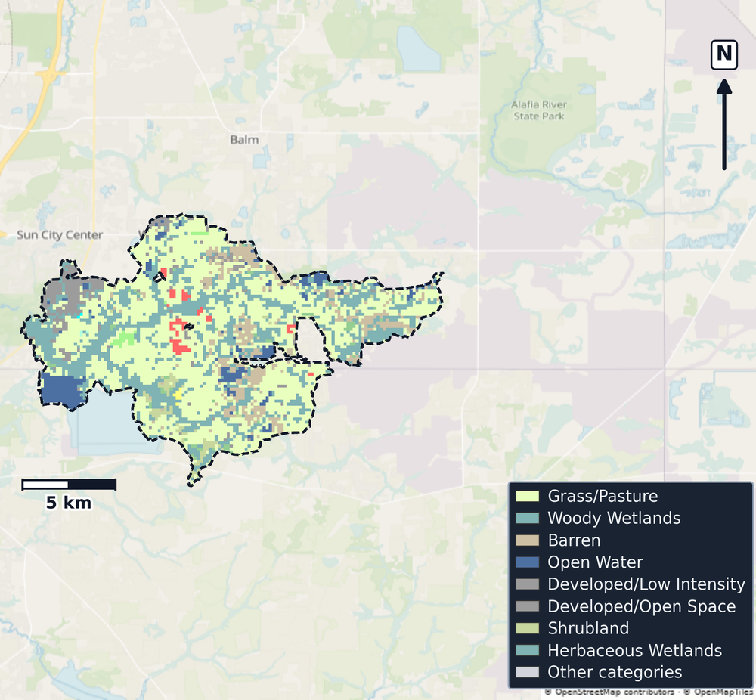756x700 pixels.
Task: Click the 5 km scale bar
Action: (69, 484)
